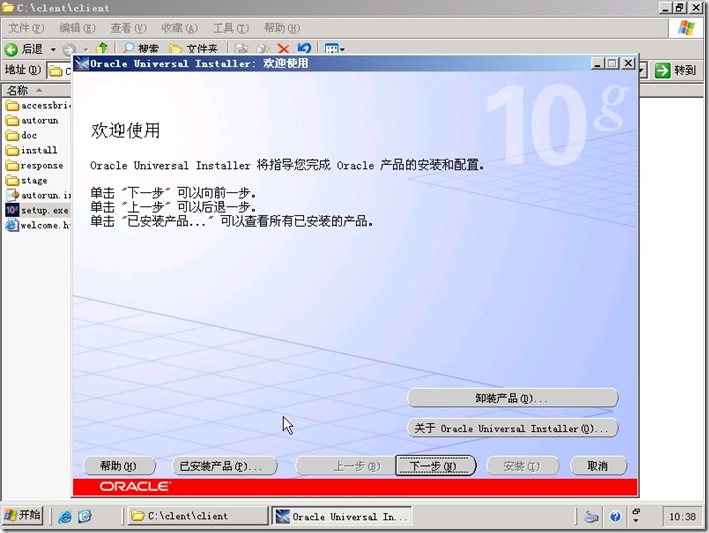The height and width of the screenshot is (533, 709).
Task: Click the blue question mark tray icon
Action: [x=615, y=516]
